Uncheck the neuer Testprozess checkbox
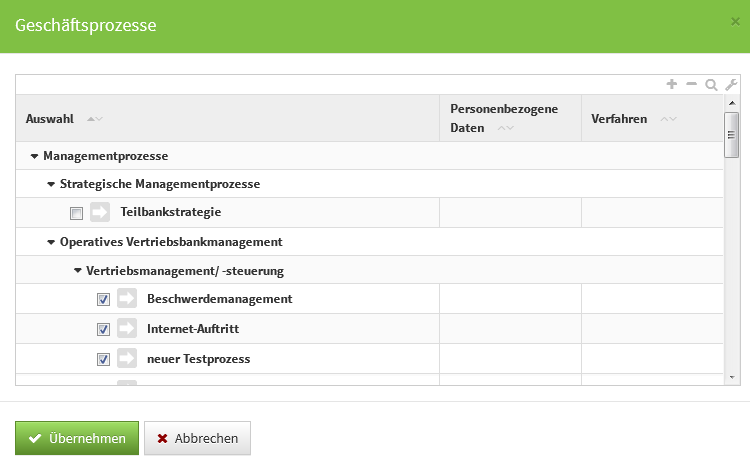 (x=103, y=359)
